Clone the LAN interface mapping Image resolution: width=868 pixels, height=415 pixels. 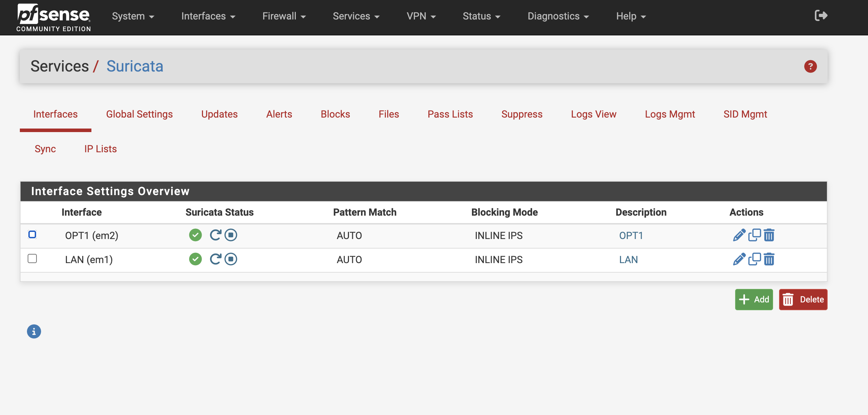(x=754, y=259)
